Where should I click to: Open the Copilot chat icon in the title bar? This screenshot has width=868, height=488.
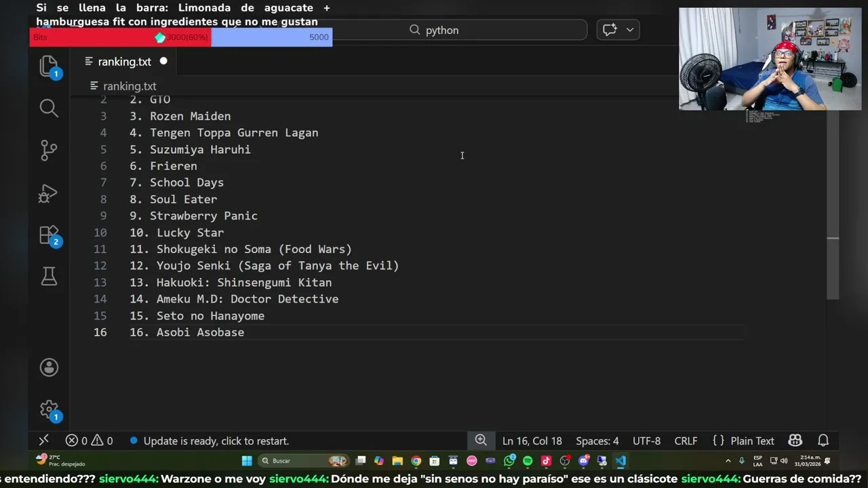[610, 30]
